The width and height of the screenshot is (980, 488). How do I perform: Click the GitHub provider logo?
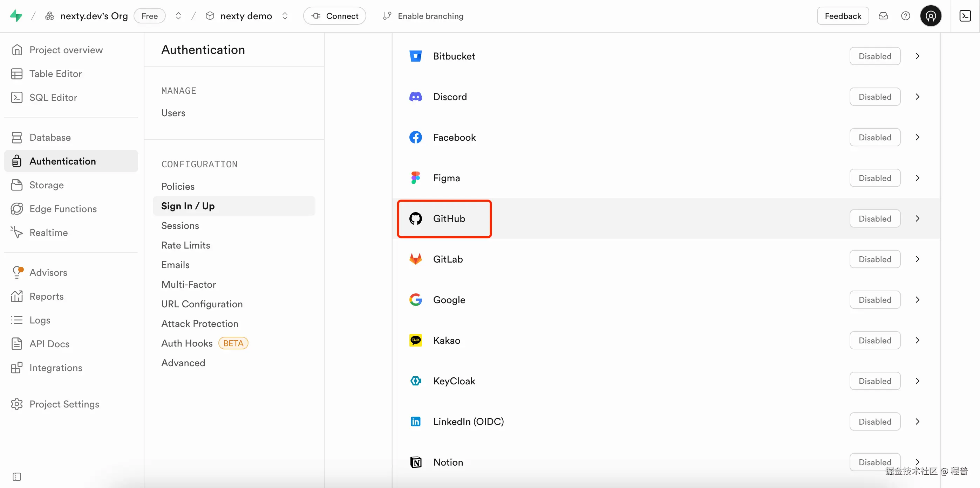tap(415, 218)
